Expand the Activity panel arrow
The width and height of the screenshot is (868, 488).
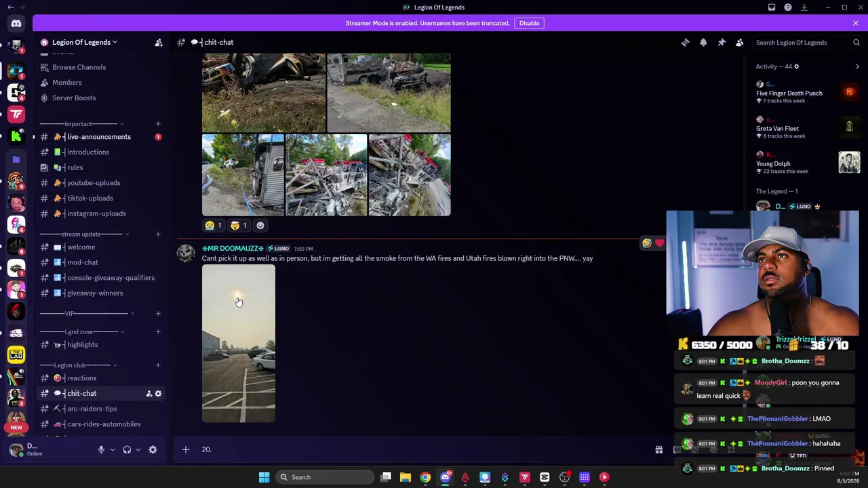pos(857,66)
